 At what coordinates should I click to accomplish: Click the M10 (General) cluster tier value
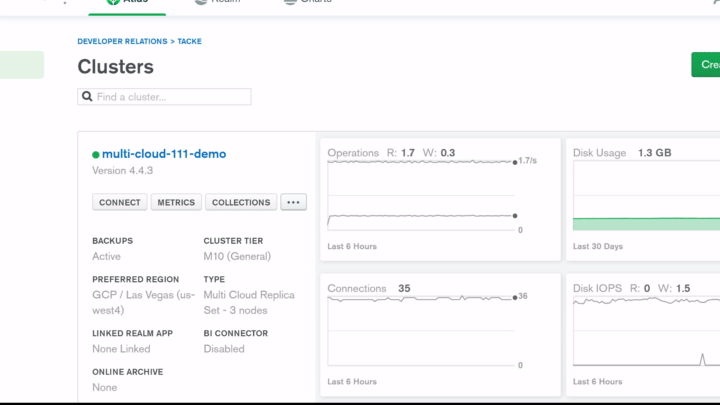coord(237,256)
